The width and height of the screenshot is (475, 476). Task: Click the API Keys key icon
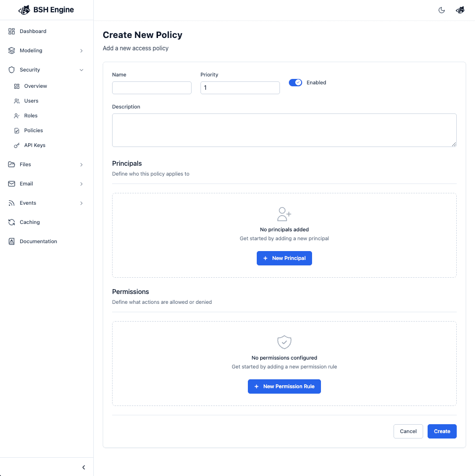click(x=17, y=146)
